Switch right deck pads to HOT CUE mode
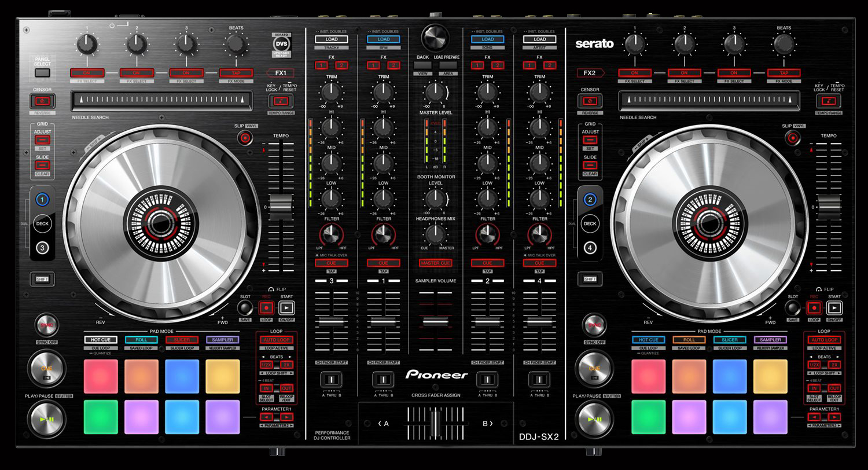 (x=649, y=340)
